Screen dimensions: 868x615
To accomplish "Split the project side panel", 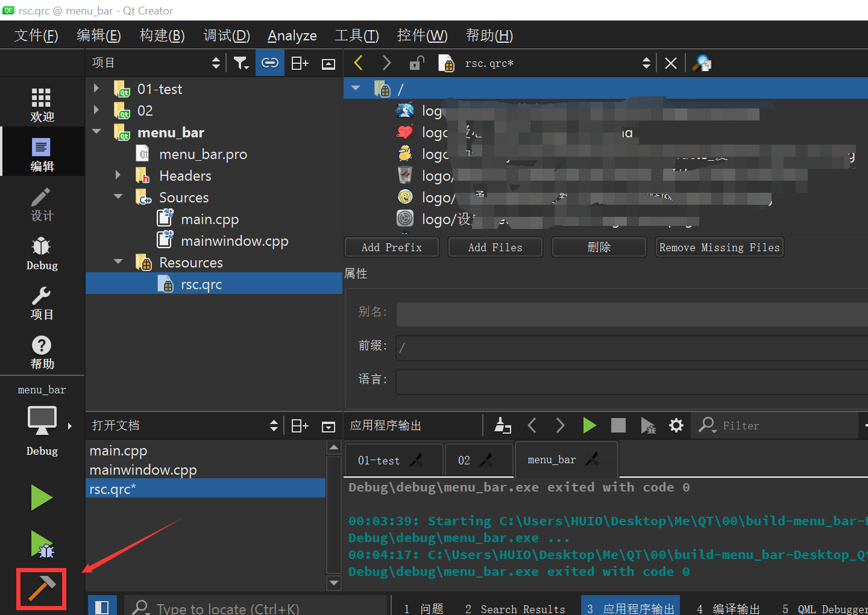I will tap(300, 63).
